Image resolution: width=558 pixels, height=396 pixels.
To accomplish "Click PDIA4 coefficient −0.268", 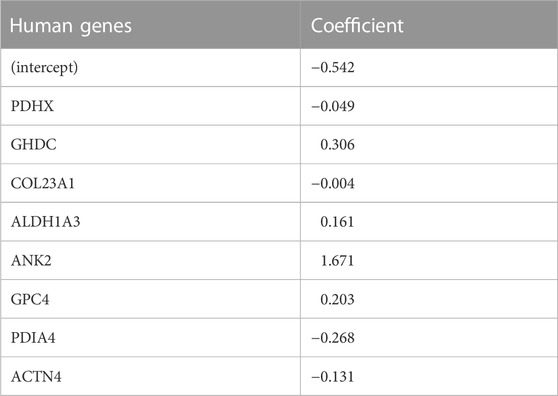I will [x=333, y=338].
